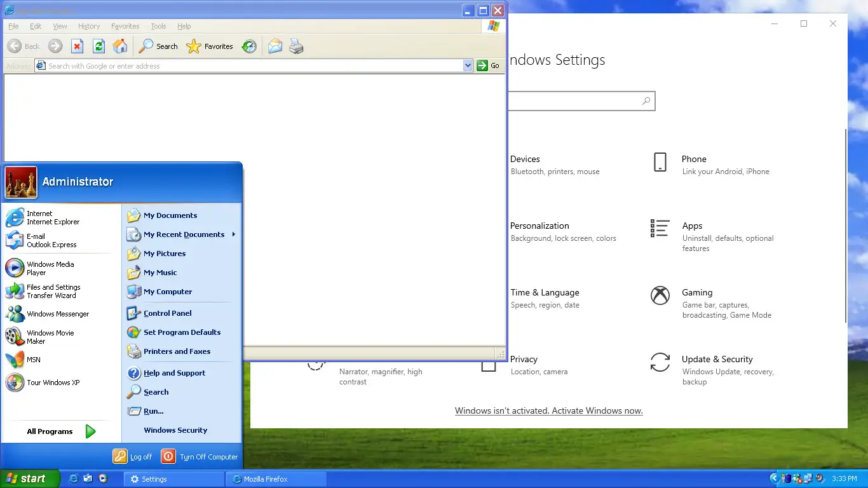The image size is (868, 488).
Task: Click the Log off button
Action: 133,456
